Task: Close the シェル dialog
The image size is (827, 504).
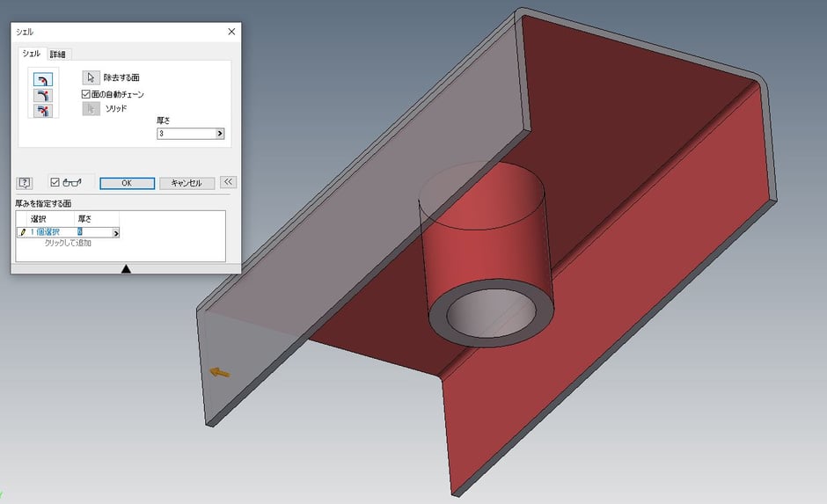Action: coord(231,32)
